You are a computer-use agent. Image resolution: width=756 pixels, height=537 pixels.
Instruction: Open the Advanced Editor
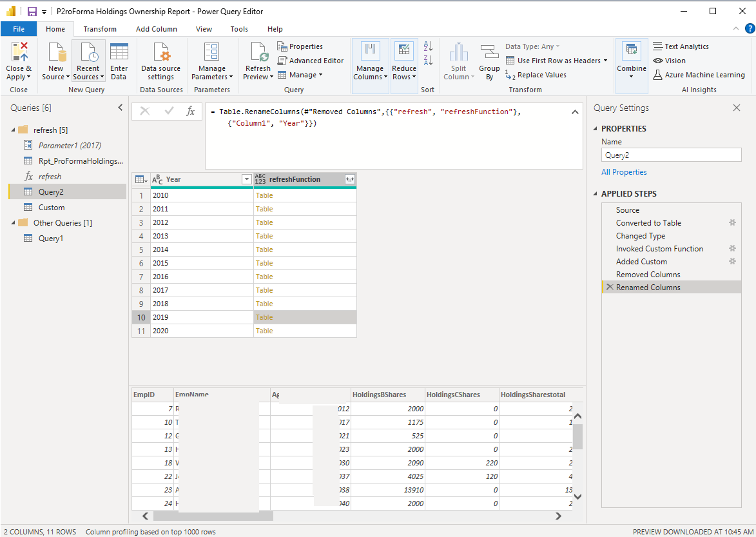pos(311,61)
